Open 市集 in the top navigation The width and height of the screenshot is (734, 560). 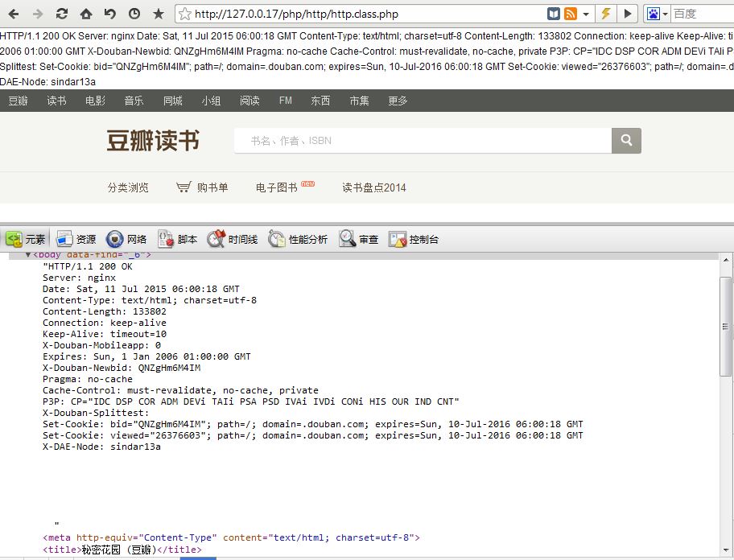(360, 101)
